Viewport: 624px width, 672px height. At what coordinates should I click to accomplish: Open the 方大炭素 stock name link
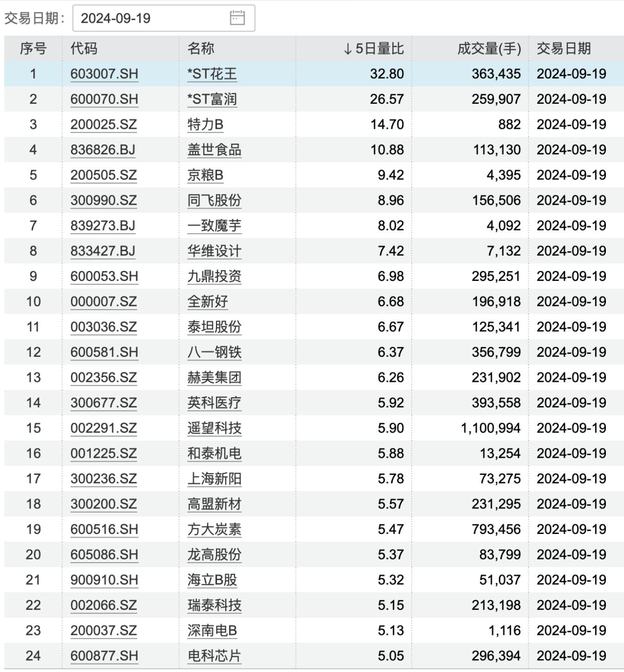pos(214,529)
